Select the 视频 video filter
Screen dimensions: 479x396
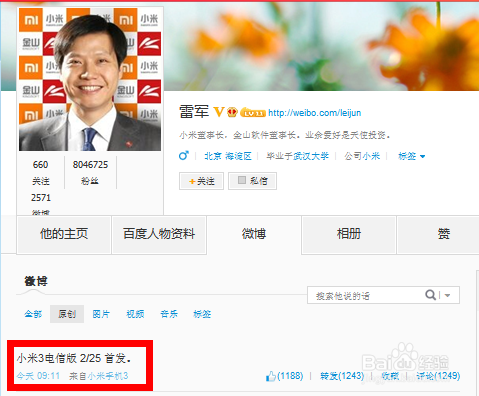click(135, 314)
